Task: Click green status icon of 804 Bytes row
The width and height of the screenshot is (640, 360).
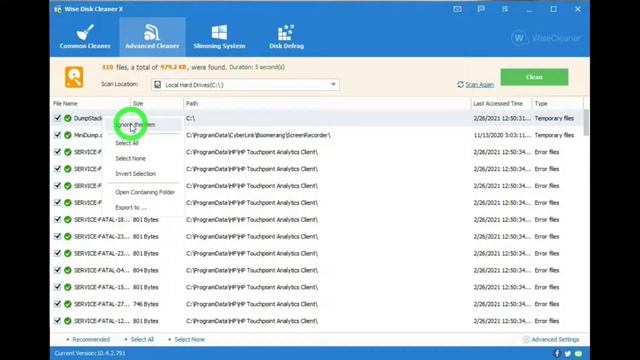Action: point(68,270)
